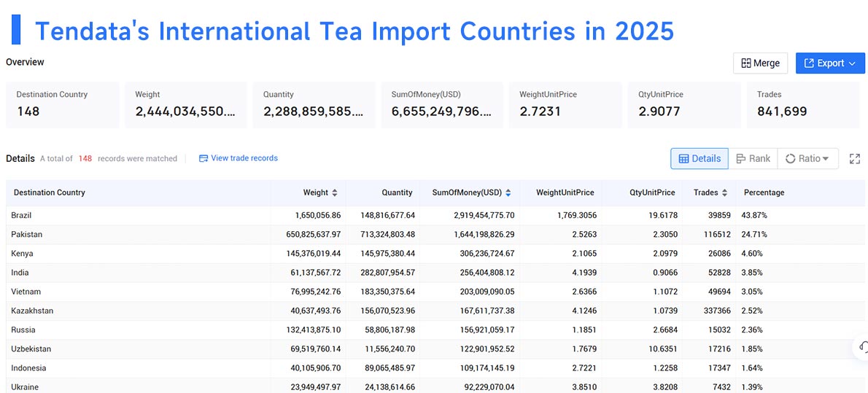Click the Percentage column header
Viewport: 868px width, 393px height.
coord(764,192)
